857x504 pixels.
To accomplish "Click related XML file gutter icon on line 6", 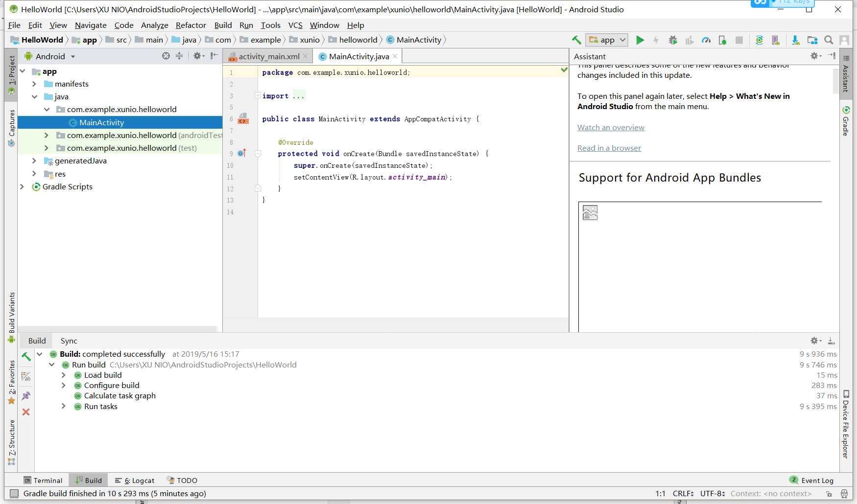I will (243, 118).
